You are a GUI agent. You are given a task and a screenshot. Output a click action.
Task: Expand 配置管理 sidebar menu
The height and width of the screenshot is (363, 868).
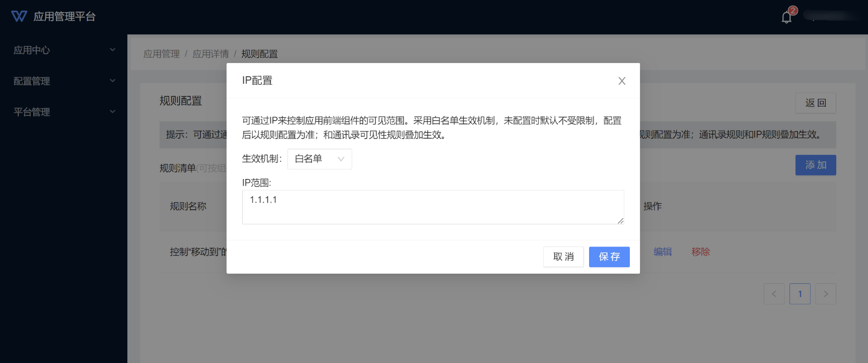pyautogui.click(x=63, y=81)
